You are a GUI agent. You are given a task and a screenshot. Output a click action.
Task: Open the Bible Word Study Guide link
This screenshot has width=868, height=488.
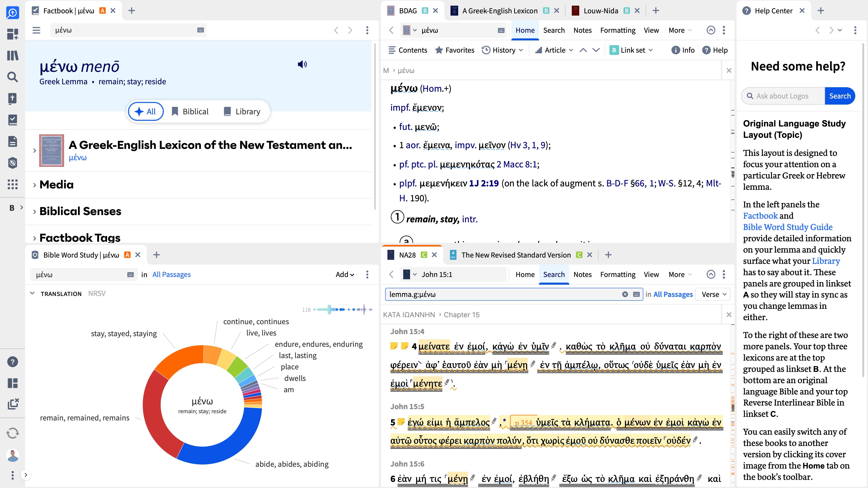788,227
